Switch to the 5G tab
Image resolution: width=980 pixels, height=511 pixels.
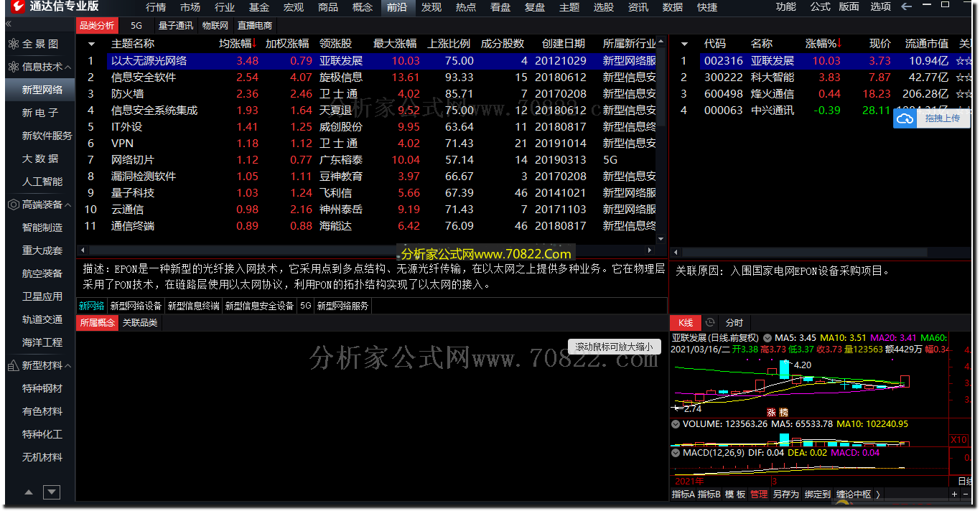pos(136,25)
